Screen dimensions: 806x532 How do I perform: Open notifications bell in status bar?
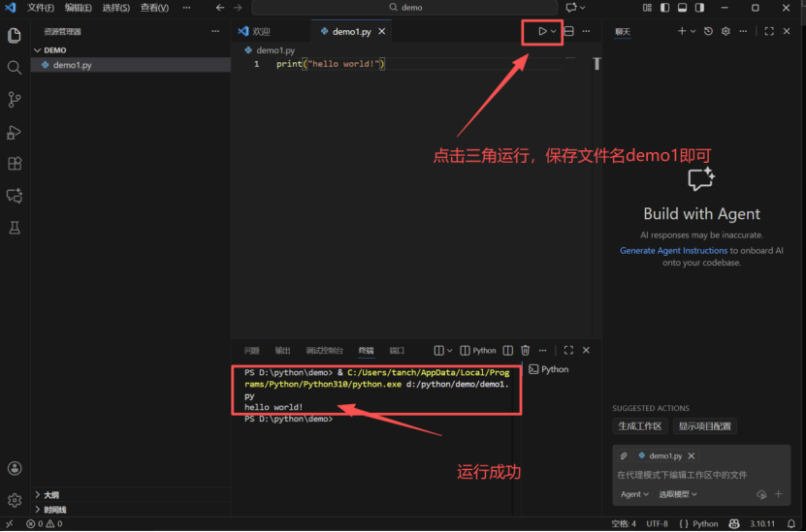791,524
